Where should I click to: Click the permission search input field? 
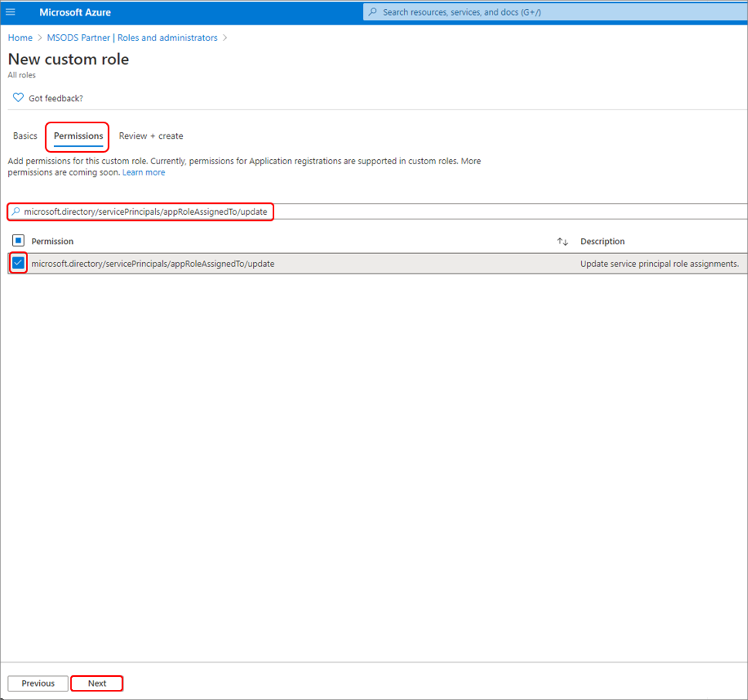377,211
